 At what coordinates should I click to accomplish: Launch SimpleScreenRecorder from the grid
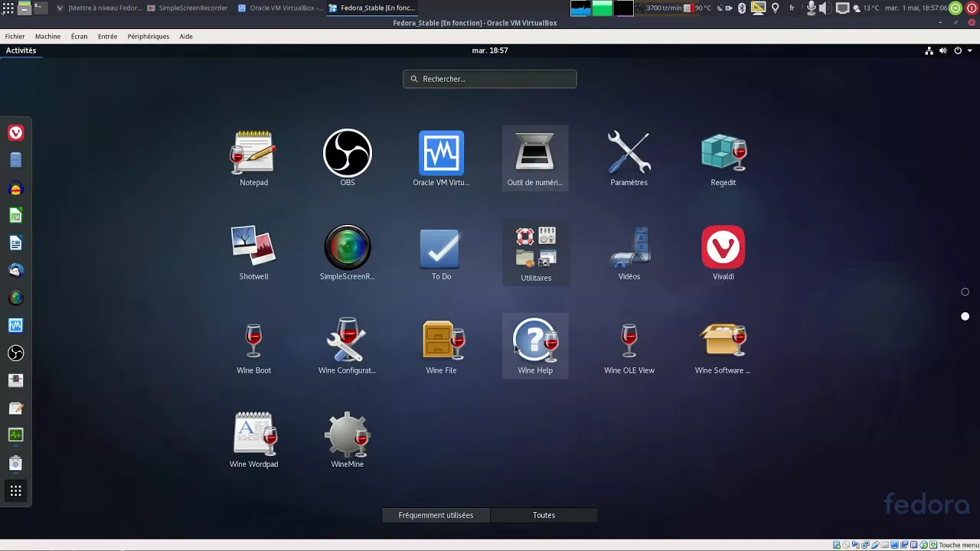[348, 253]
